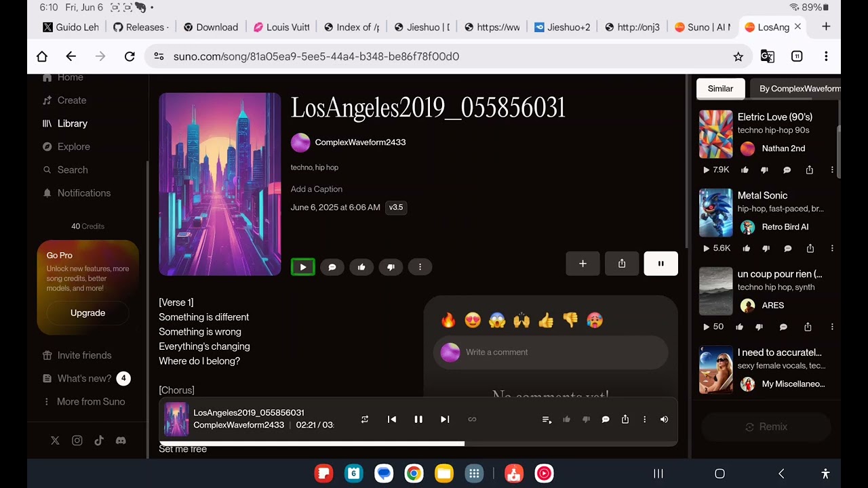
Task: Pause with the white pause button near share
Action: [x=660, y=264]
